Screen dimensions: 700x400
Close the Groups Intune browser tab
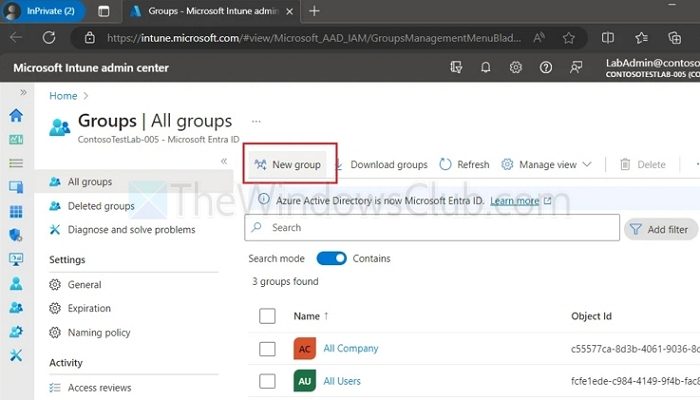290,11
